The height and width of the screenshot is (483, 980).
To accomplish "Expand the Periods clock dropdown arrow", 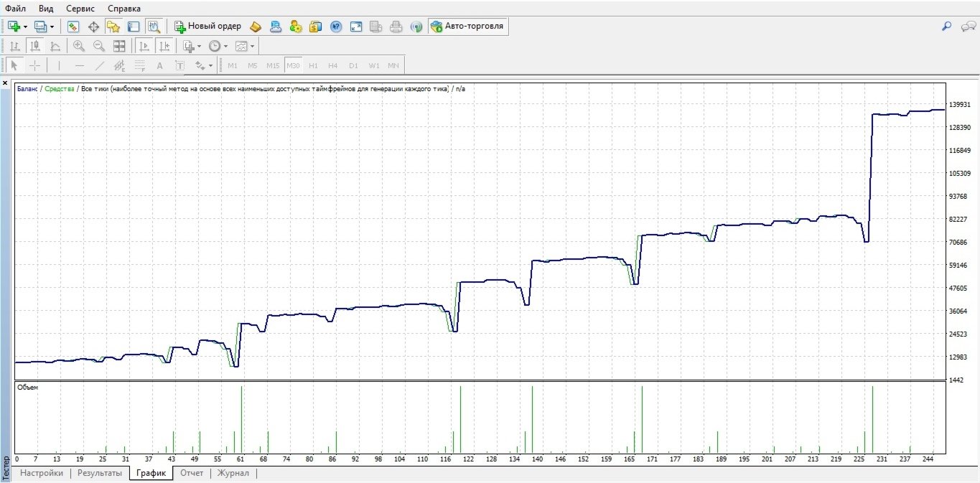I will click(226, 46).
